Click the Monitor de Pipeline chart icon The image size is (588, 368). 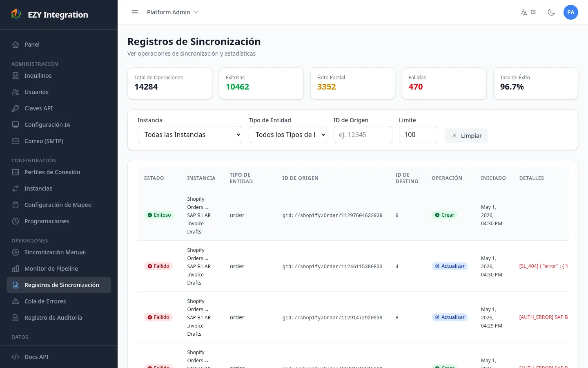(x=16, y=269)
